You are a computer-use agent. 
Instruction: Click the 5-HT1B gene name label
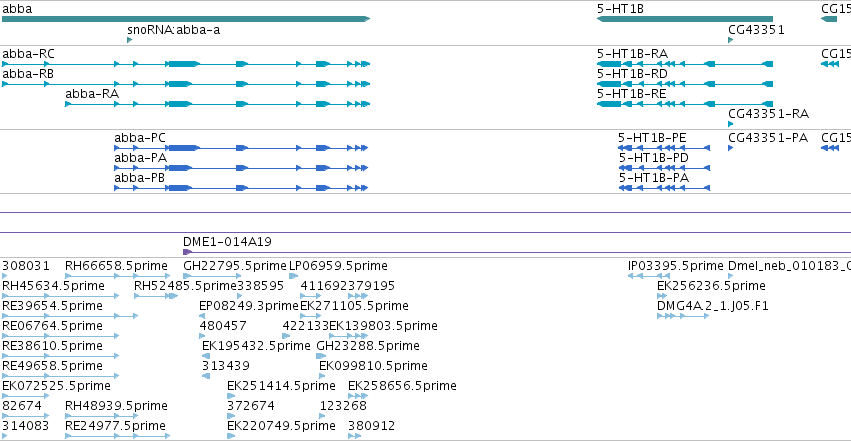tap(620, 9)
